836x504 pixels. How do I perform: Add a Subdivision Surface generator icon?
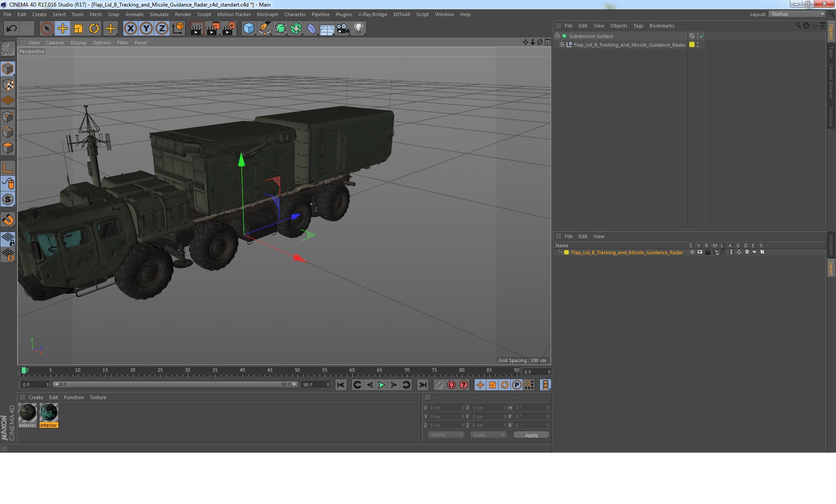click(x=280, y=29)
